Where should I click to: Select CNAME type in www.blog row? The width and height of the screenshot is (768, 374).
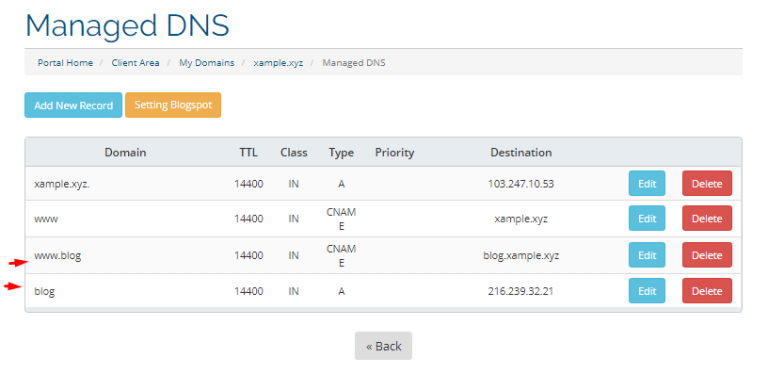click(x=341, y=256)
